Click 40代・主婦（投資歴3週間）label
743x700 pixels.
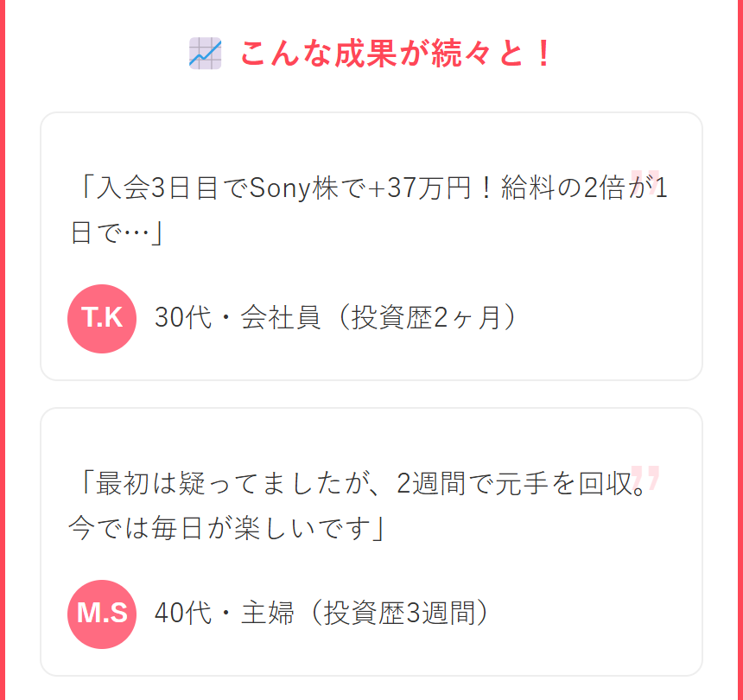[x=321, y=613]
